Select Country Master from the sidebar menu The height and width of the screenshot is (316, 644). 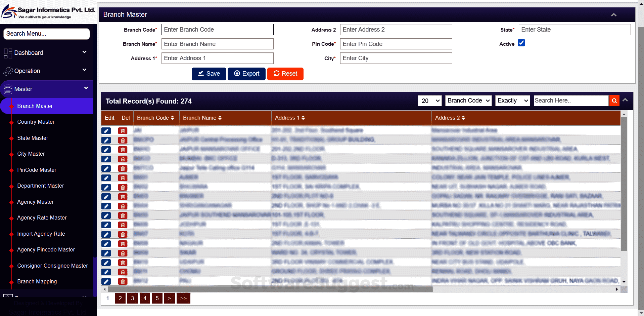pos(36,122)
